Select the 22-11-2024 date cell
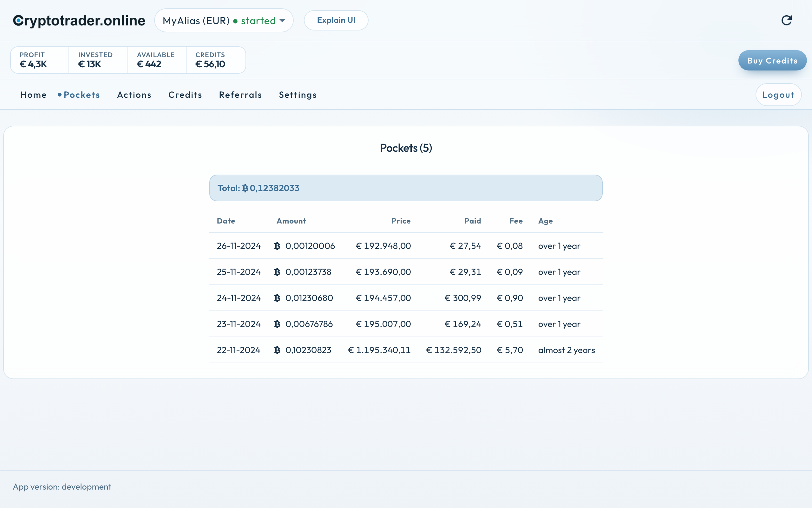This screenshot has height=508, width=812. point(239,350)
